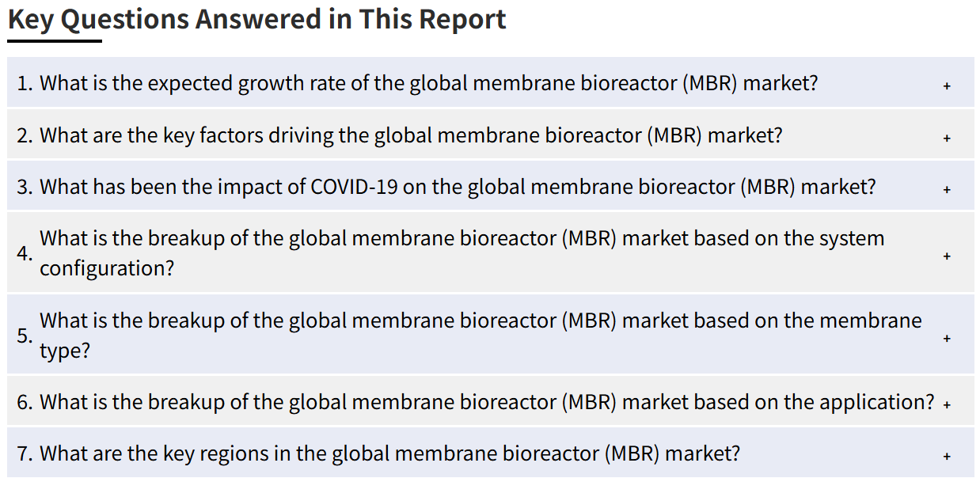
Task: Expand the breakup based on application question text
Action: (487, 402)
